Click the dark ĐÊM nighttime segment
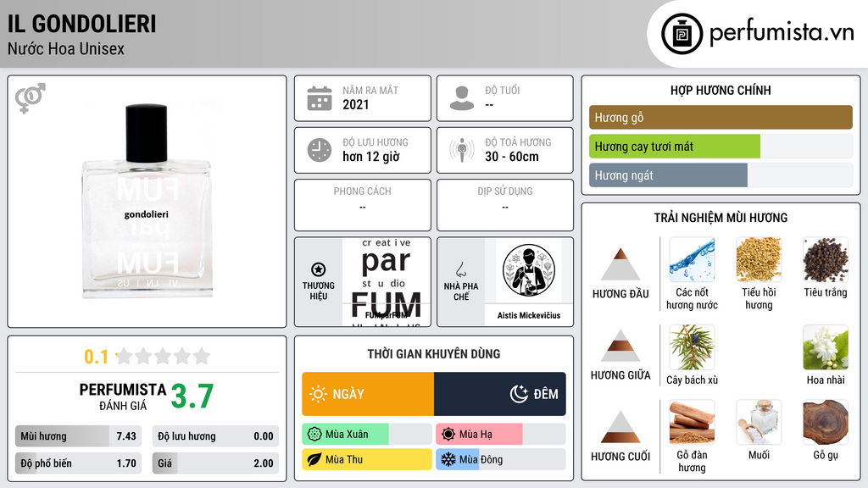This screenshot has width=868, height=488. tap(500, 394)
